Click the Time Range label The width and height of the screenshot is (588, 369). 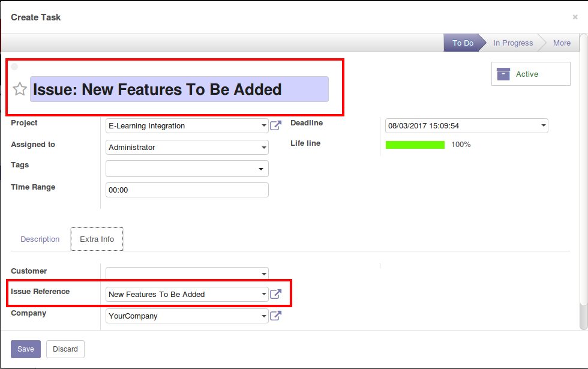coord(33,187)
